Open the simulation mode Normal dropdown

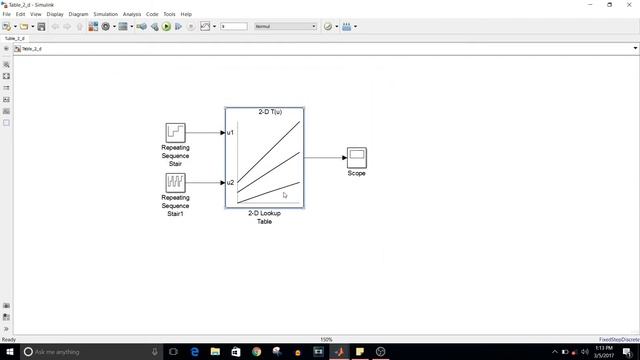click(x=285, y=27)
